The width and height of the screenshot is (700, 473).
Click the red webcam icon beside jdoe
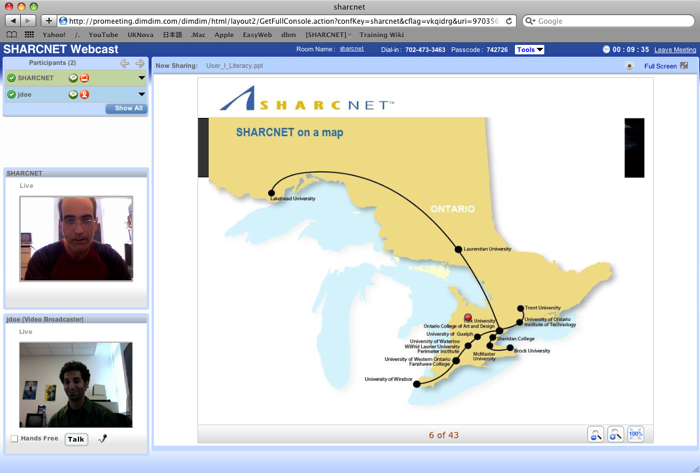(84, 94)
